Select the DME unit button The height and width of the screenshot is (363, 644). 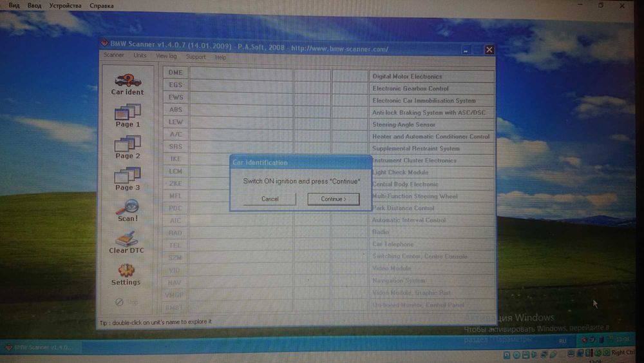pos(175,72)
